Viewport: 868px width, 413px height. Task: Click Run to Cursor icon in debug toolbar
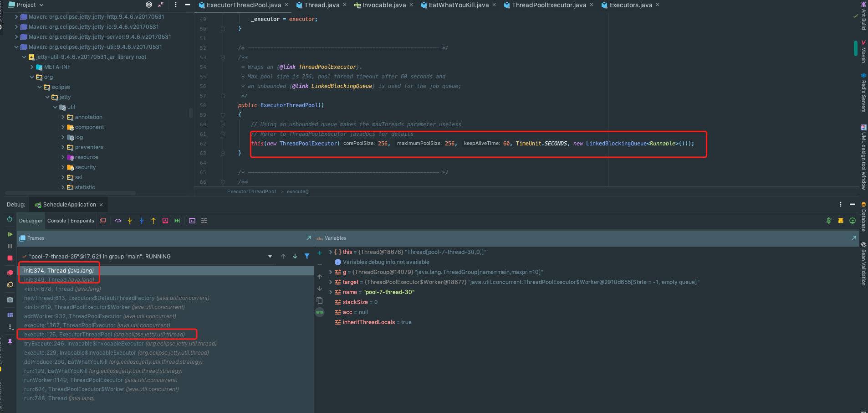point(177,221)
